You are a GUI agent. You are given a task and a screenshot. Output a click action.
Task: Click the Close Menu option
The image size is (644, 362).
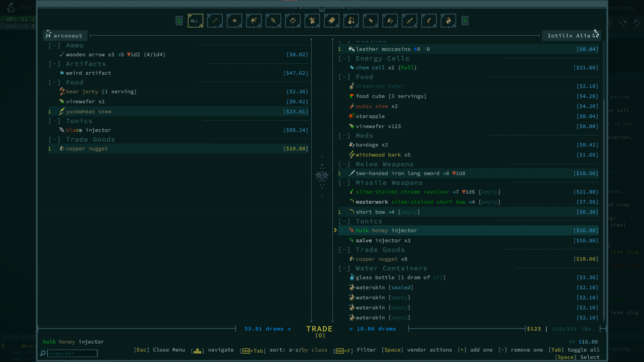[160, 350]
